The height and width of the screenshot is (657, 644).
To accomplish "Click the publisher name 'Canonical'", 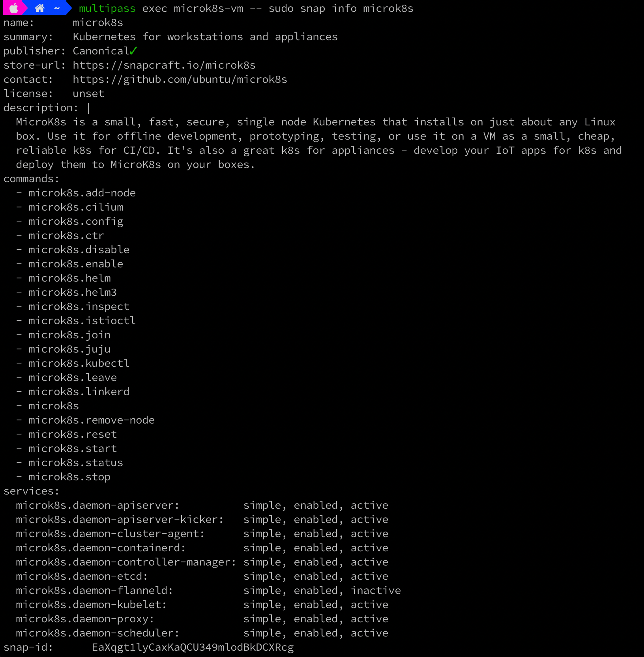I will click(101, 51).
